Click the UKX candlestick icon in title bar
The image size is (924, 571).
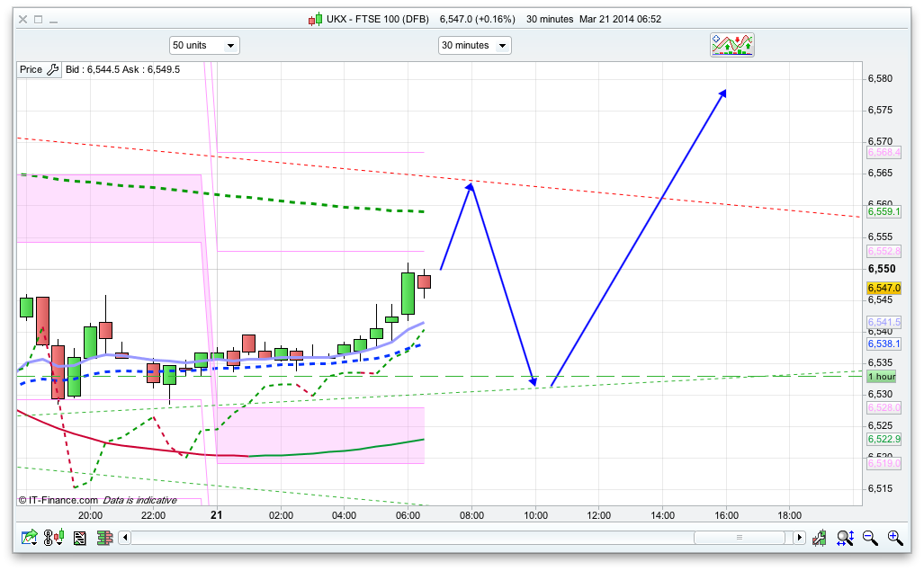(314, 19)
